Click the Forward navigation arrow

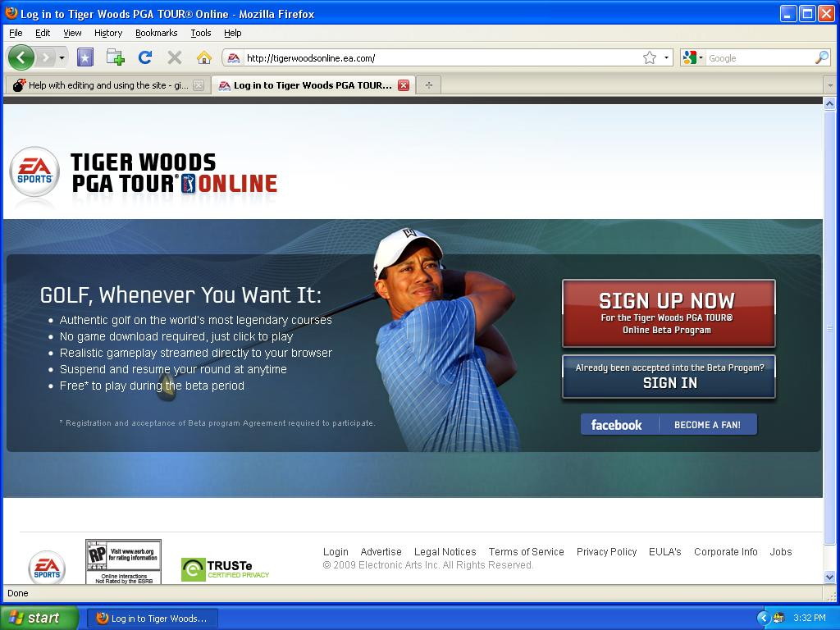[47, 57]
